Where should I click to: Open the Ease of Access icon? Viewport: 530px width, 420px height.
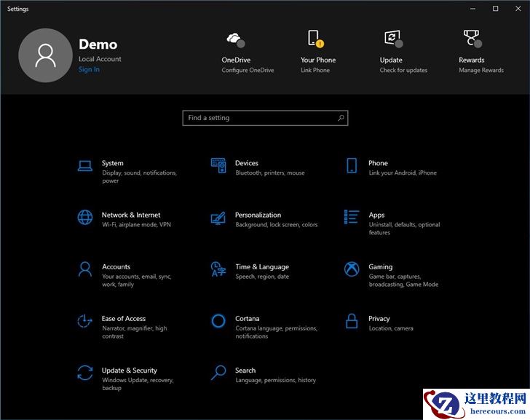[85, 321]
